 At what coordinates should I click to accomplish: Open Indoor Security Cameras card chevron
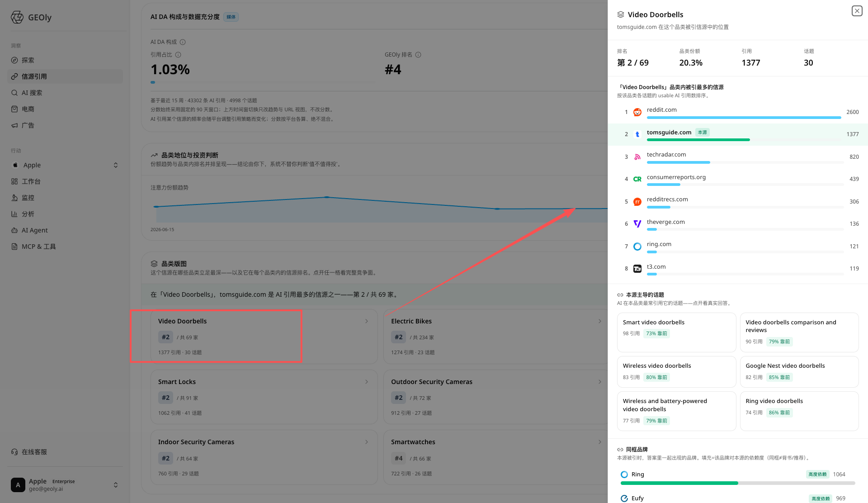click(x=367, y=442)
